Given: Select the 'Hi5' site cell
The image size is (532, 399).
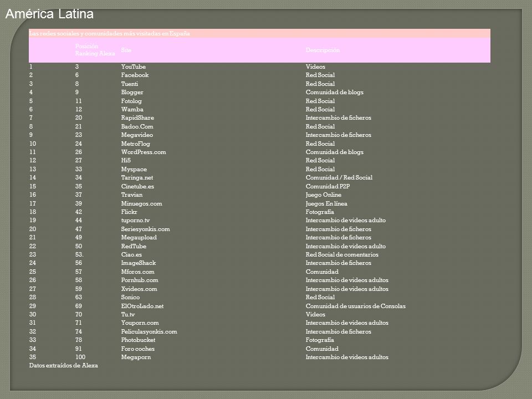Looking at the screenshot, I should [x=126, y=160].
